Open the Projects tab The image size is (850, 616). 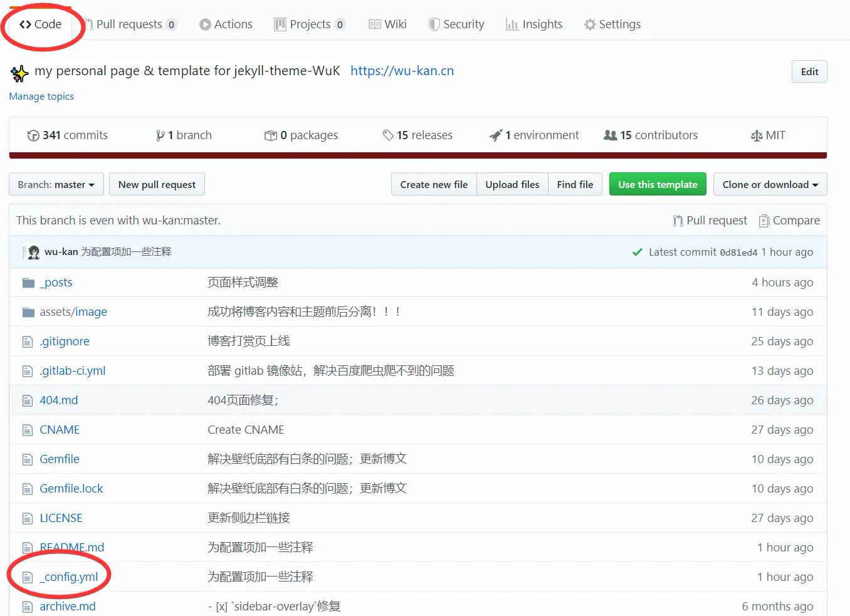point(310,24)
